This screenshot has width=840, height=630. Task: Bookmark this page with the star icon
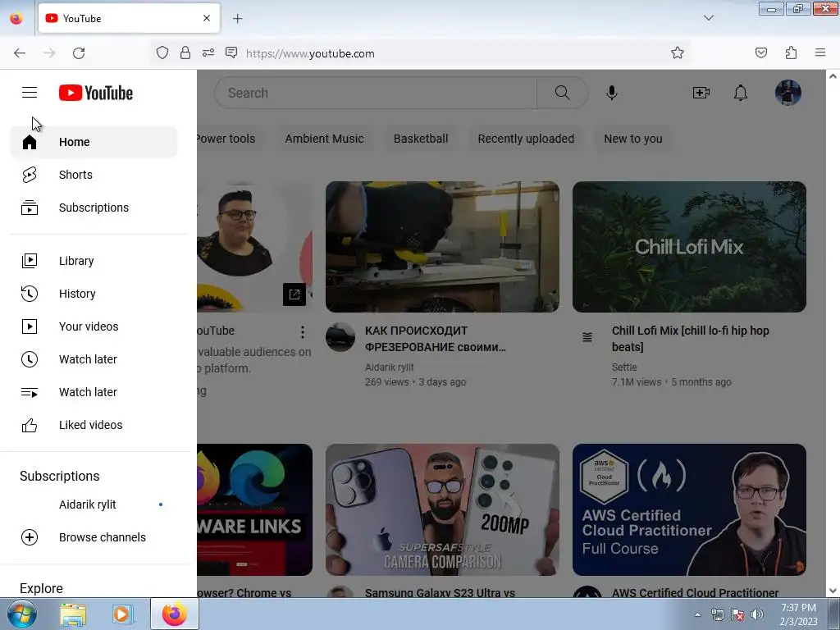click(677, 52)
